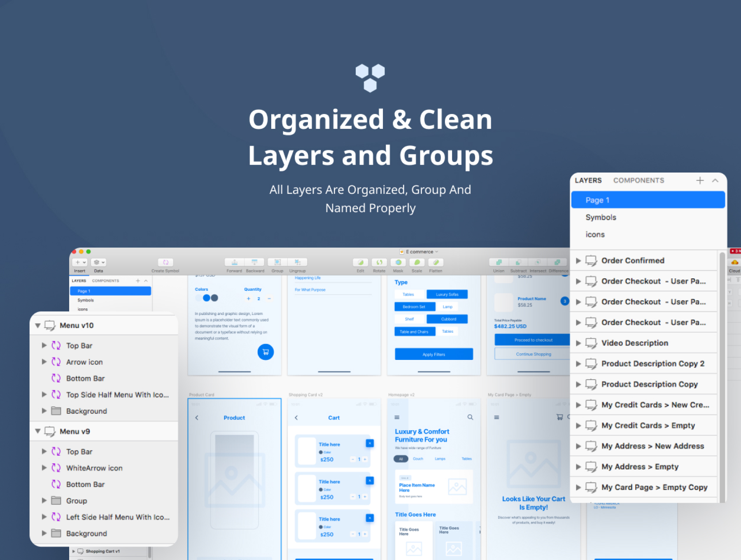Click the Create Symbol toolbar icon
The image size is (741, 560).
(x=165, y=262)
